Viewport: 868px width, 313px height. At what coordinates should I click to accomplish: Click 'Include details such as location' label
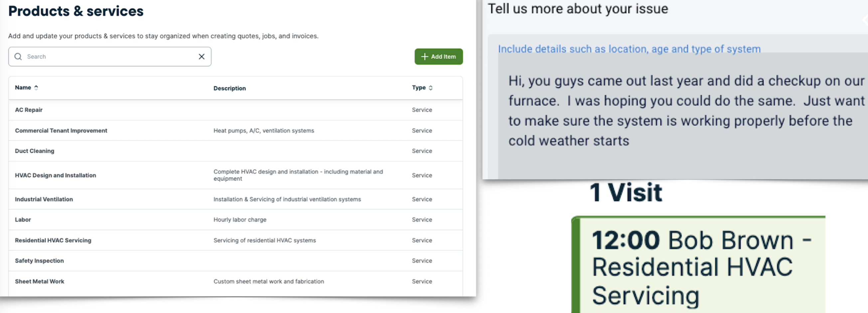click(x=629, y=49)
